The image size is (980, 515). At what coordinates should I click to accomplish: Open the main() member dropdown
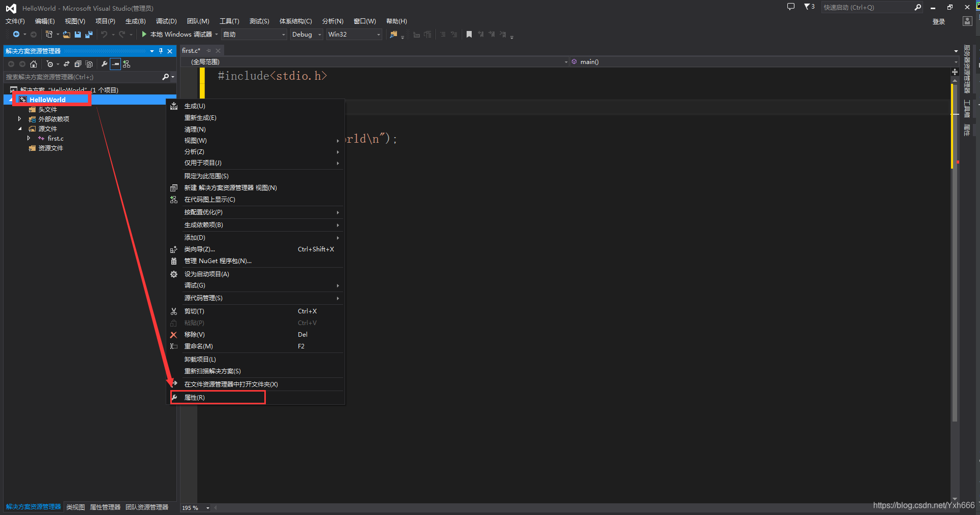point(764,61)
